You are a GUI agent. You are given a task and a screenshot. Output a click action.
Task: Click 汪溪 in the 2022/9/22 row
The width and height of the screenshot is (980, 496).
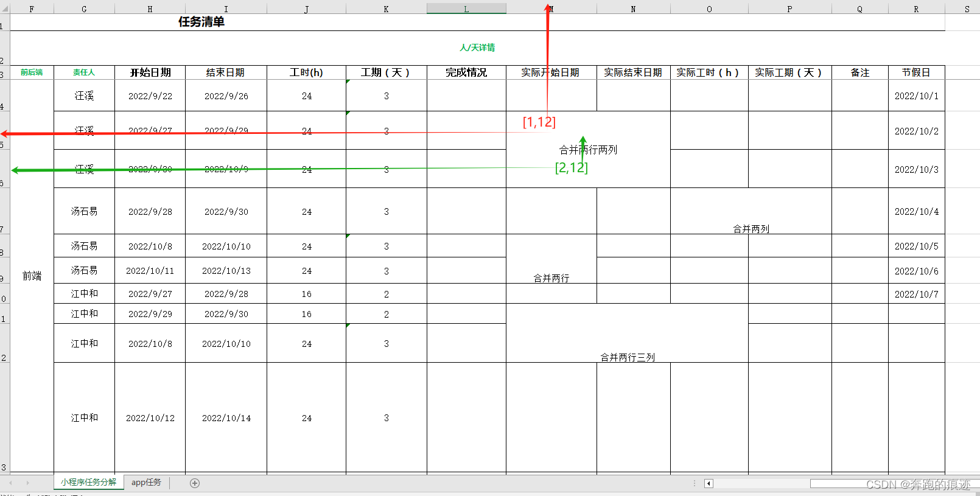pyautogui.click(x=84, y=96)
